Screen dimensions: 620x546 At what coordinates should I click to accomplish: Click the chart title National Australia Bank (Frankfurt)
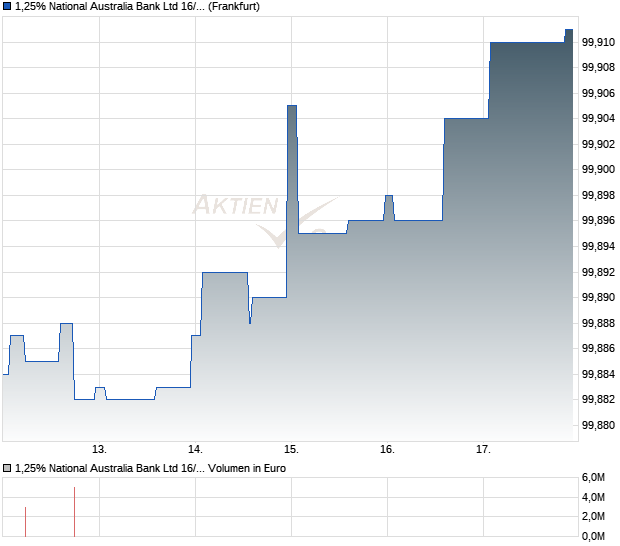[137, 7]
